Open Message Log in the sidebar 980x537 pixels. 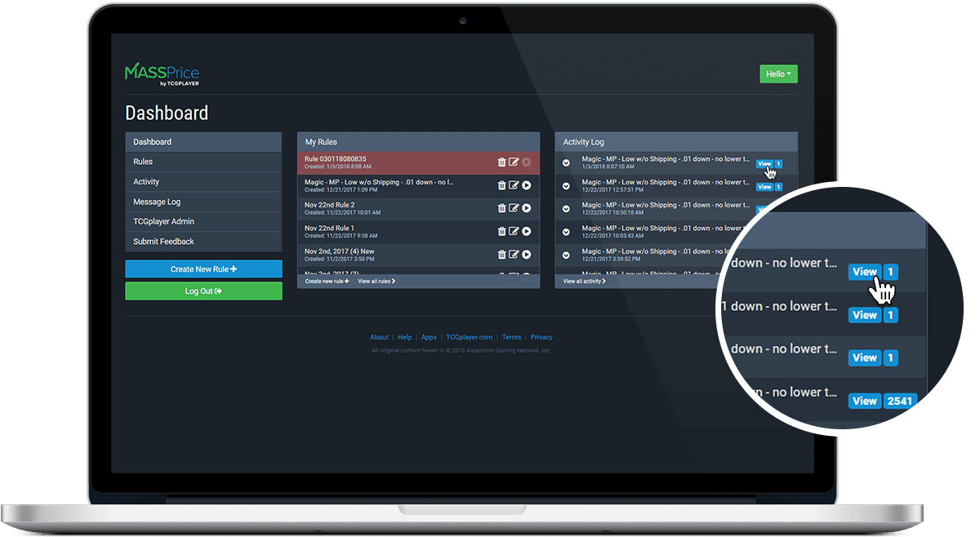203,202
